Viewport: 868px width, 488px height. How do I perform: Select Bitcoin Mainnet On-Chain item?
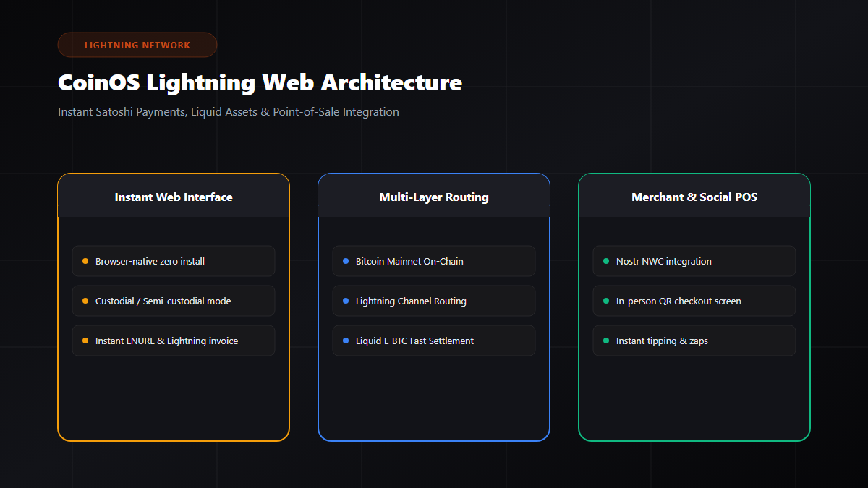tap(434, 261)
